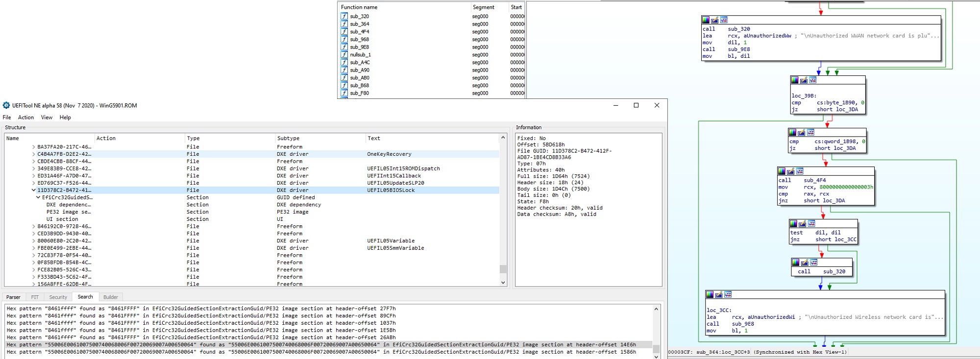Click the pencil icon on the test dil node

pos(802,223)
